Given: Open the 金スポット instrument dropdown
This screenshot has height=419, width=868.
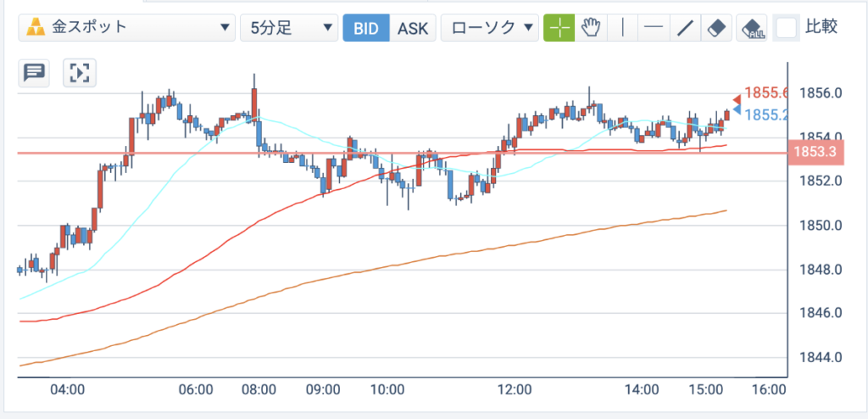Looking at the screenshot, I should 126,28.
